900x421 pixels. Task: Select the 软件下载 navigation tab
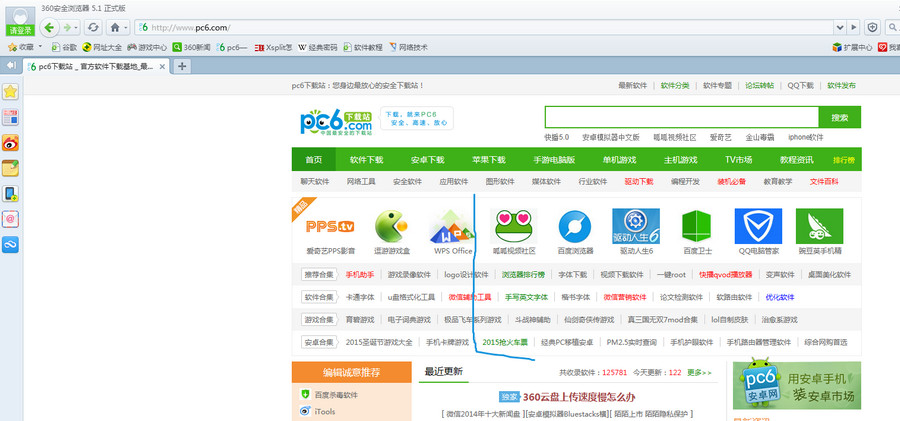(367, 160)
